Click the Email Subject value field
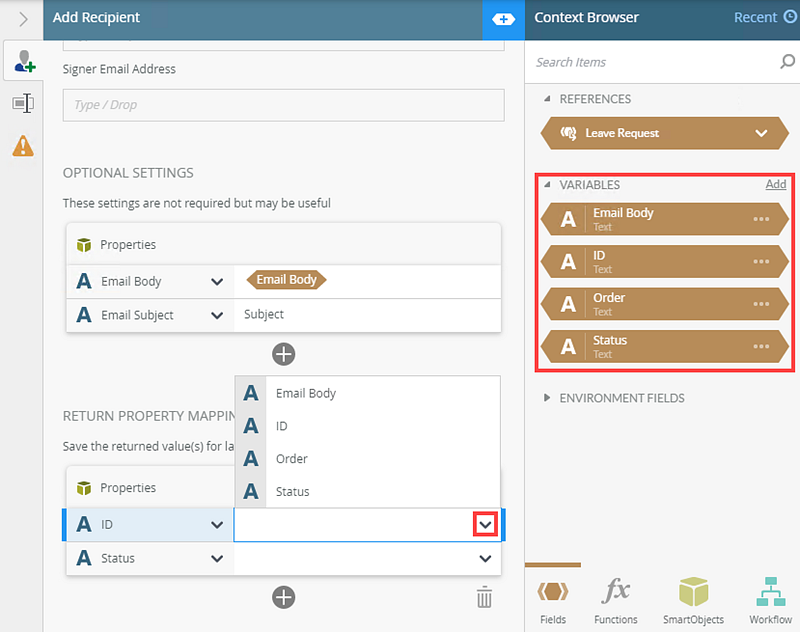This screenshot has width=800, height=632. [367, 315]
